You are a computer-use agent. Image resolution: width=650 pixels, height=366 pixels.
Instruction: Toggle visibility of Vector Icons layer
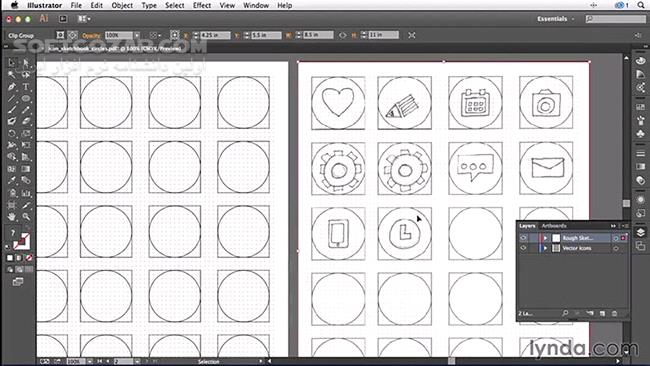(x=523, y=248)
